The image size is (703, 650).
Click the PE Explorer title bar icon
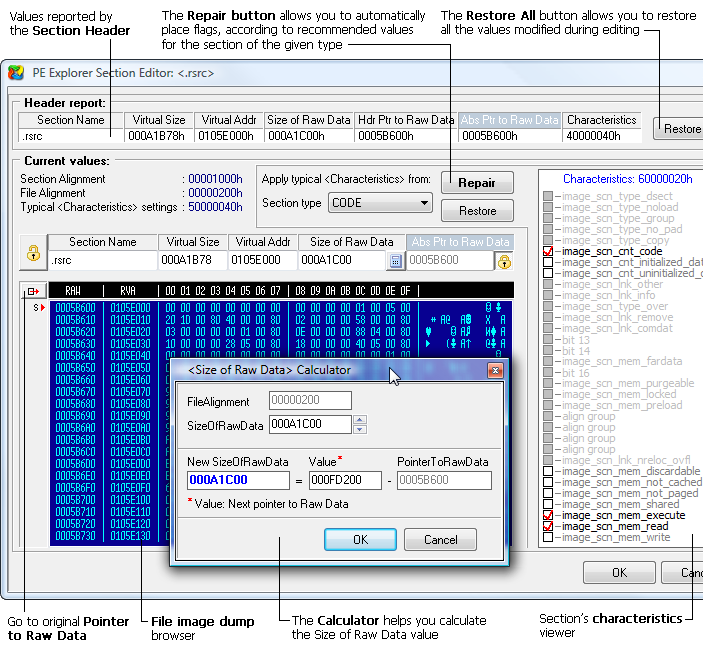click(x=17, y=72)
